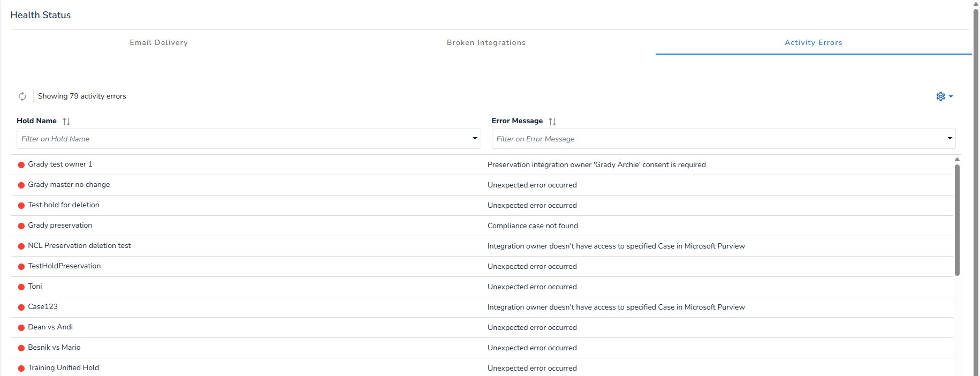
Task: Open the gear settings menu
Action: click(940, 96)
